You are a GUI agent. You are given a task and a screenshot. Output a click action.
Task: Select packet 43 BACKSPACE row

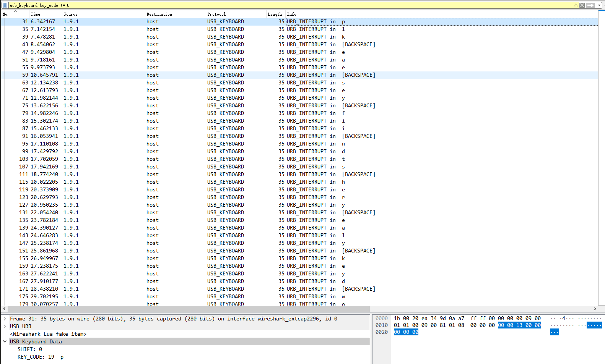point(300,44)
